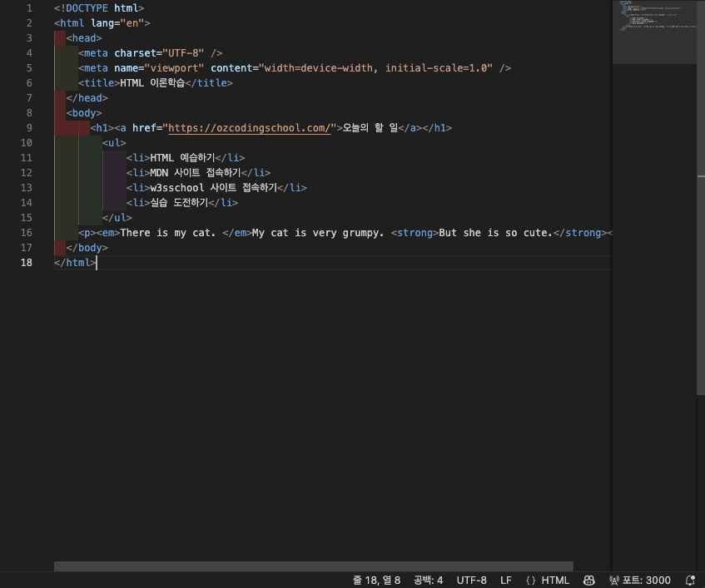The width and height of the screenshot is (705, 588).
Task: Click the LF end-of-line selector
Action: click(506, 581)
